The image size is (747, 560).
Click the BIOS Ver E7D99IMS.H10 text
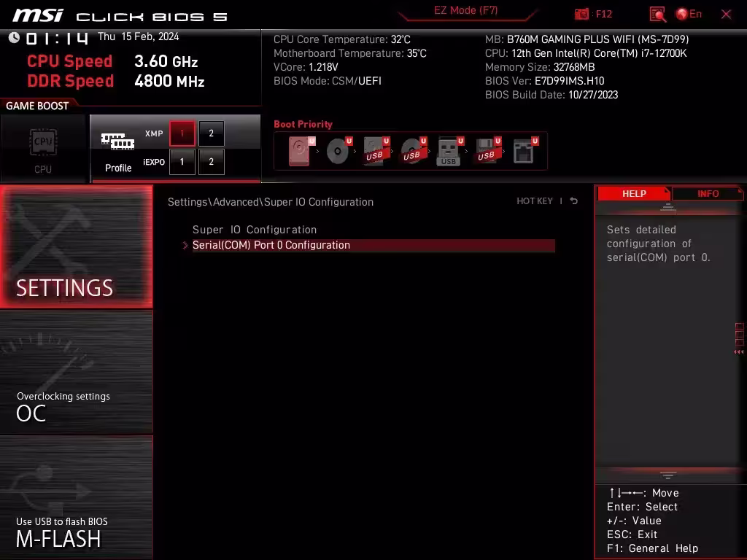coord(544,81)
